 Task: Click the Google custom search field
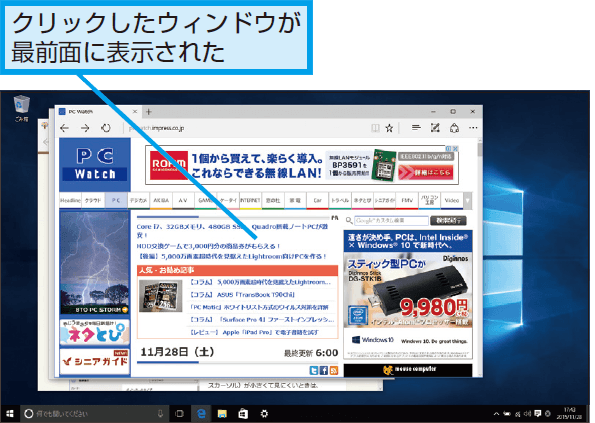point(391,220)
